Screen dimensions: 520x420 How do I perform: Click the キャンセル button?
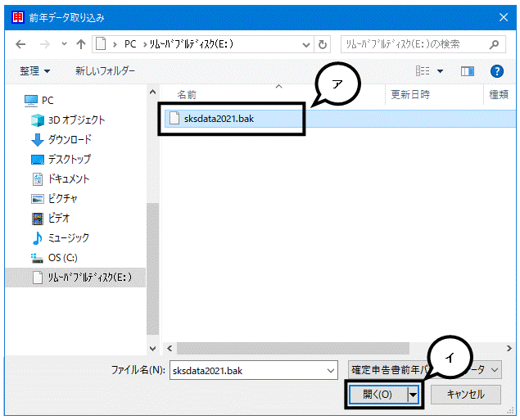(x=466, y=395)
